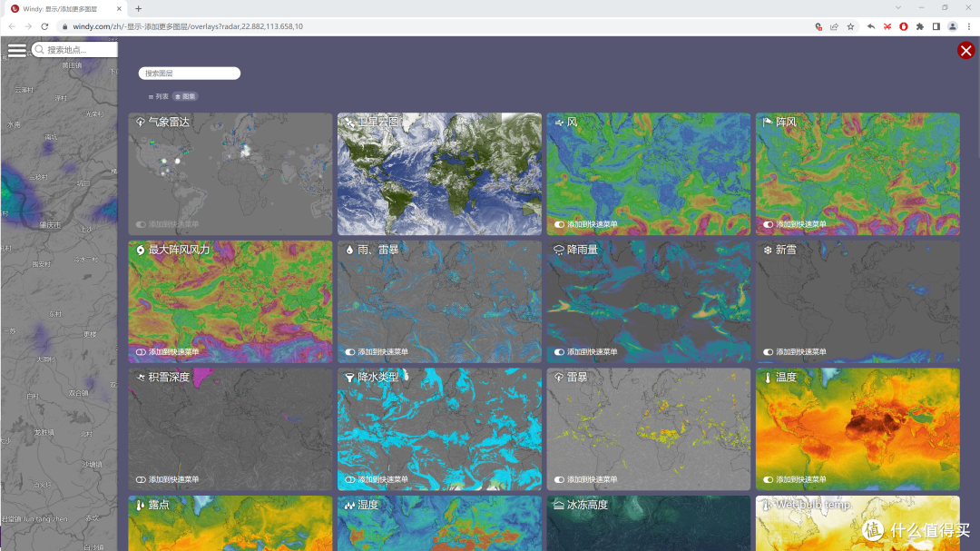Click the 新雪 snowflake icon
Image resolution: width=980 pixels, height=551 pixels.
pos(768,250)
